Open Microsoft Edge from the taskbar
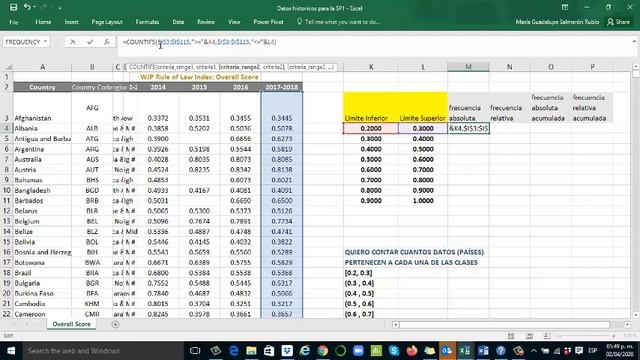 coord(233,351)
